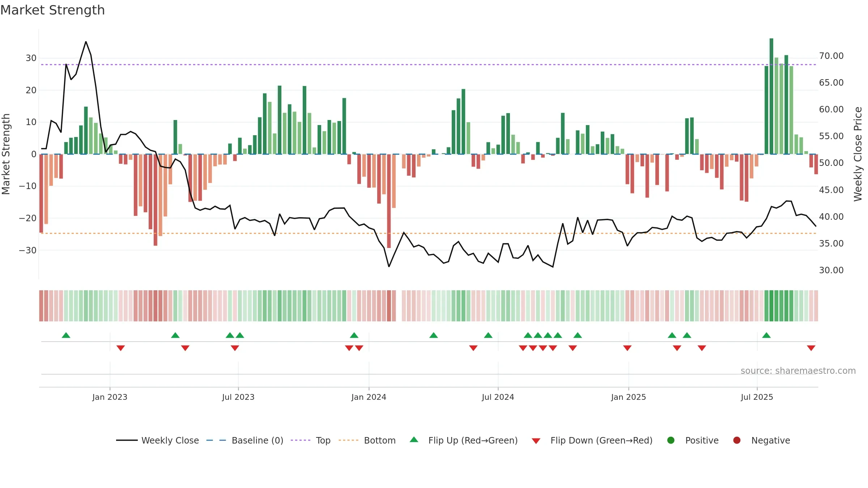The width and height of the screenshot is (868, 488).
Task: Click the 30.00 right axis tick label
Action: point(831,270)
